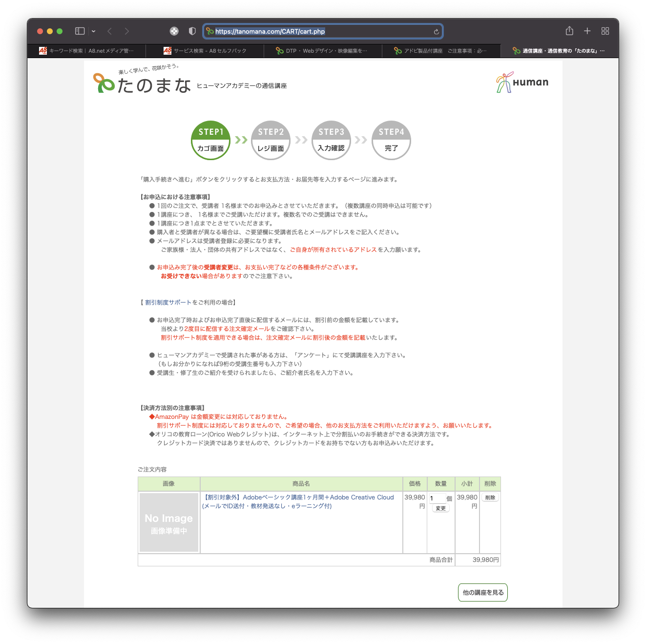Image resolution: width=646 pixels, height=644 pixels.
Task: Open the 割引制度サポート link
Action: coord(168,303)
